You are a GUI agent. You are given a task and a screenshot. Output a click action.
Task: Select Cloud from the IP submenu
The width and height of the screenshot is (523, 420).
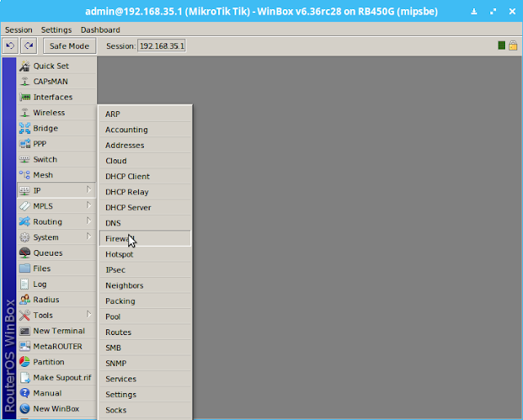[x=145, y=161]
